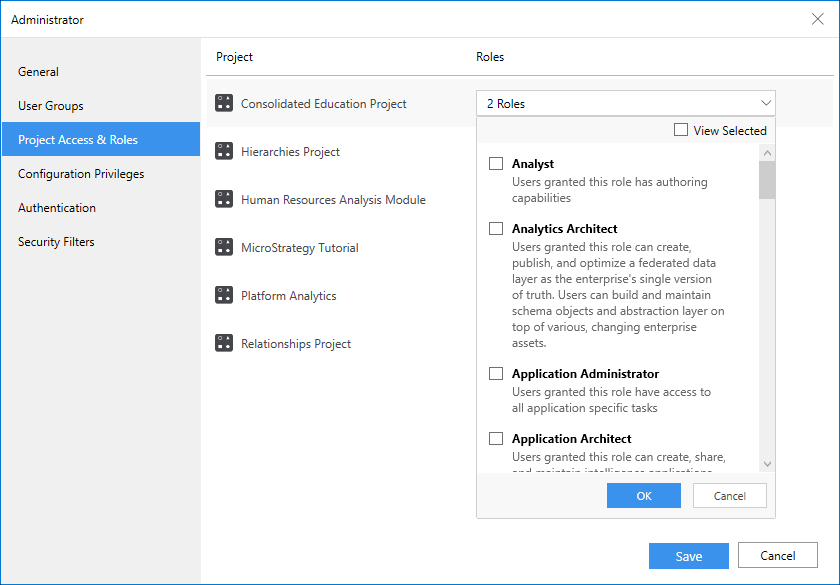Click the Save button
The height and width of the screenshot is (585, 840).
click(688, 556)
